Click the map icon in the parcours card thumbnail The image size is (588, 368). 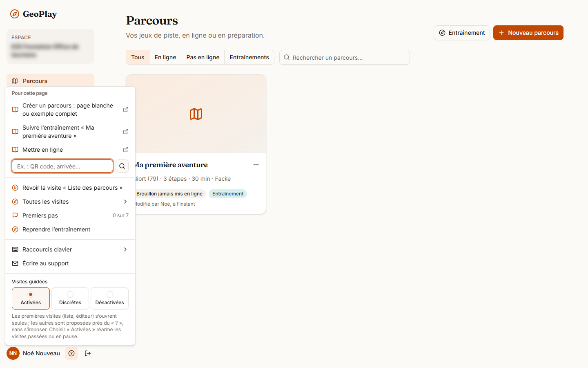pos(196,114)
